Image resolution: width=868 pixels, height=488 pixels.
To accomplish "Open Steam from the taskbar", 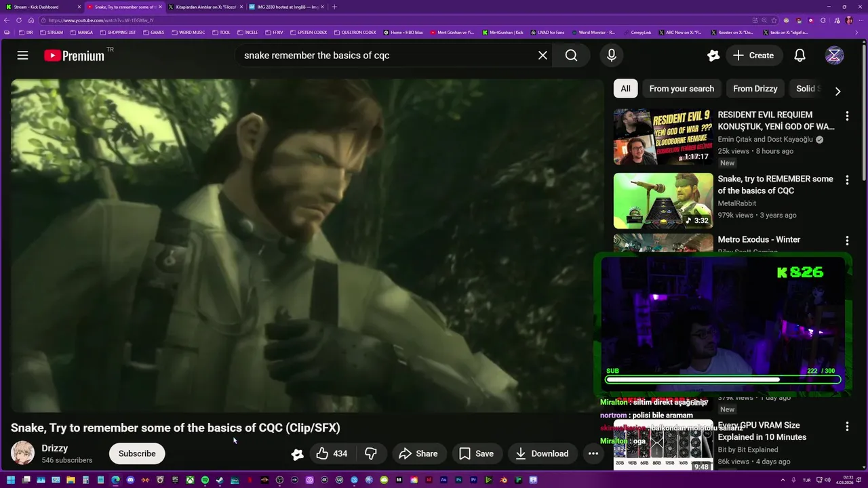I will (220, 480).
